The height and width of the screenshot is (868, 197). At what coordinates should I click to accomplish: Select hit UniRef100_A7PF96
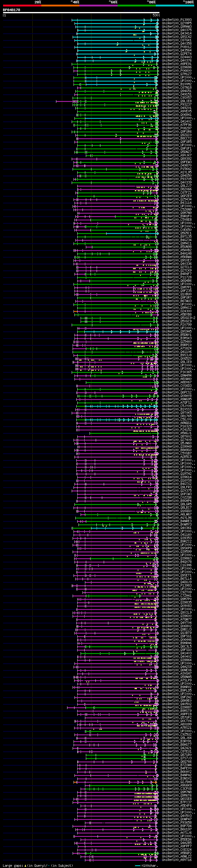[176, 125]
